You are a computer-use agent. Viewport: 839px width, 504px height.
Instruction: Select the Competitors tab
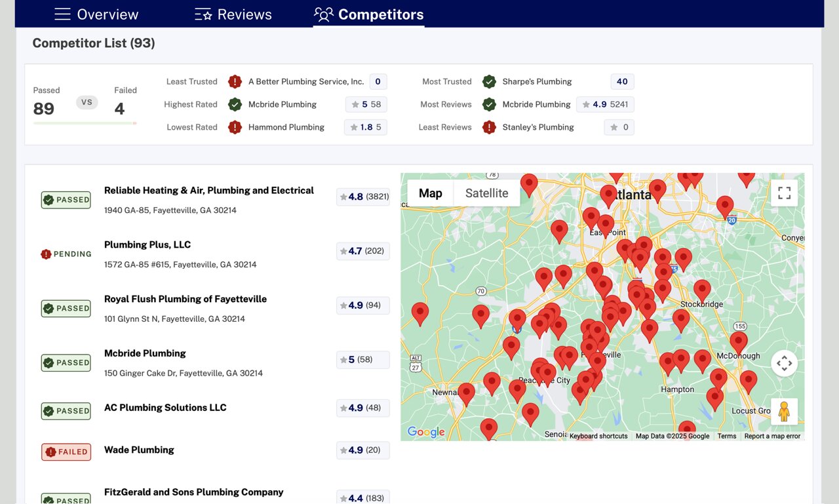(x=369, y=14)
